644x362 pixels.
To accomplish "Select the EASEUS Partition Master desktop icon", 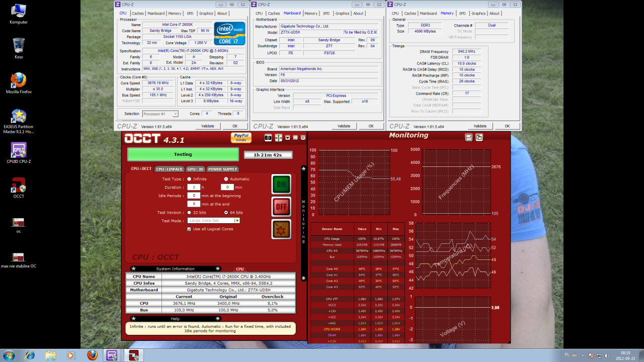I will coord(19,122).
